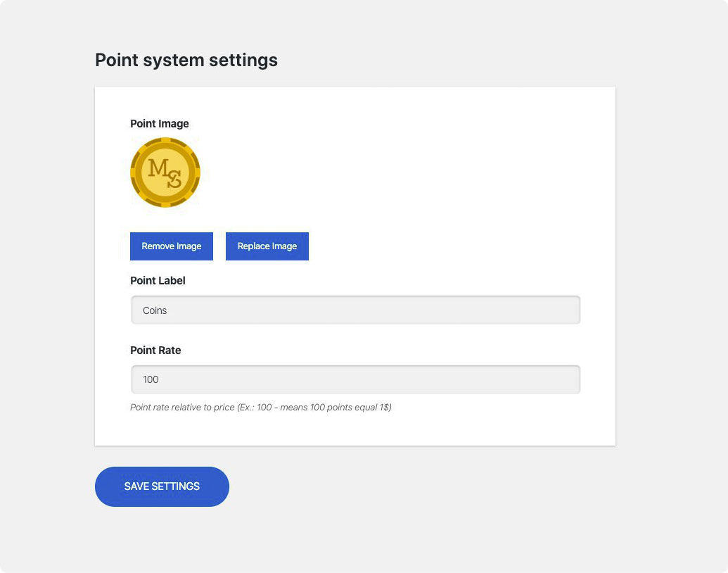Click the '1$' text in the hint
Screen dimensions: 728x573
point(384,407)
